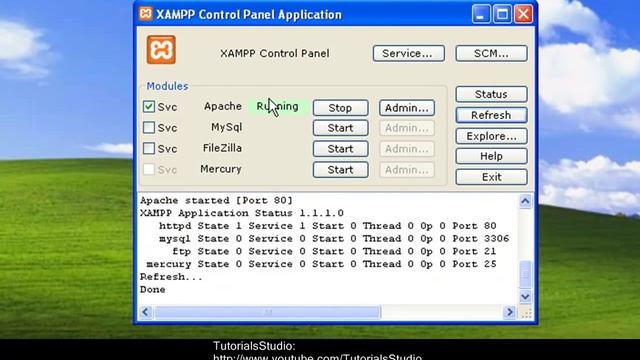Click the MySql module name

click(x=227, y=127)
